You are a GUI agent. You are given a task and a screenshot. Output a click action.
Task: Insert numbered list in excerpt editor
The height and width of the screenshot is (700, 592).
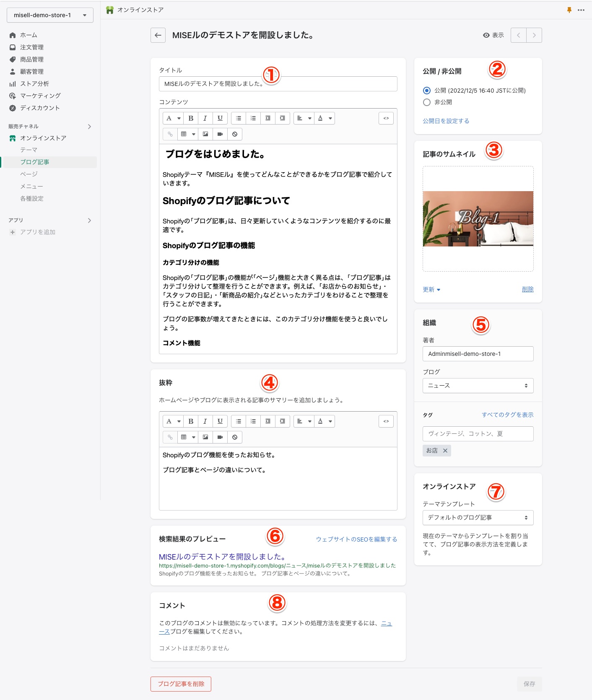253,421
